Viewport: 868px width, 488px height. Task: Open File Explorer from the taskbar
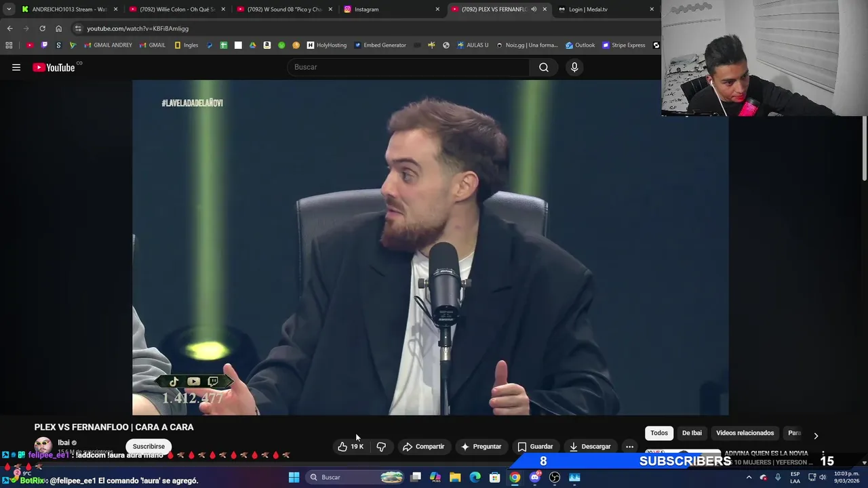click(455, 477)
